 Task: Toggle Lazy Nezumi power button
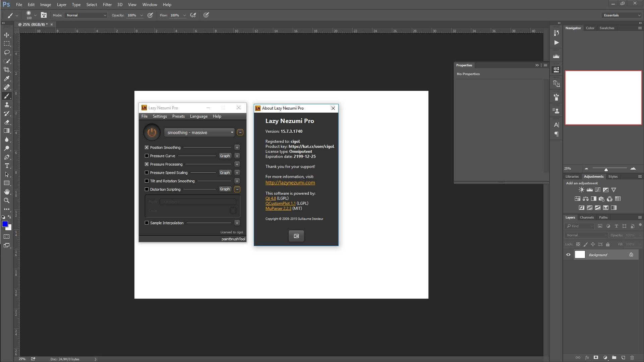(x=152, y=132)
